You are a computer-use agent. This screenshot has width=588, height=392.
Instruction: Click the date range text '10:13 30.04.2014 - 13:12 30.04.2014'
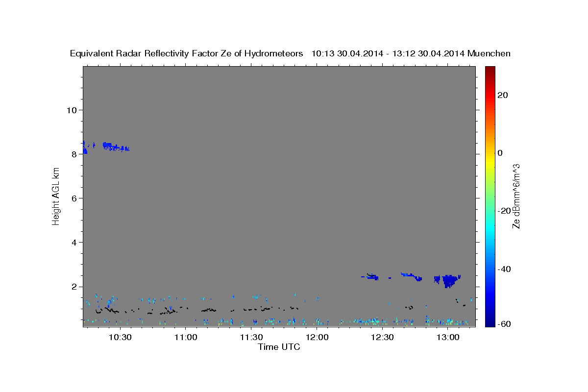point(388,54)
